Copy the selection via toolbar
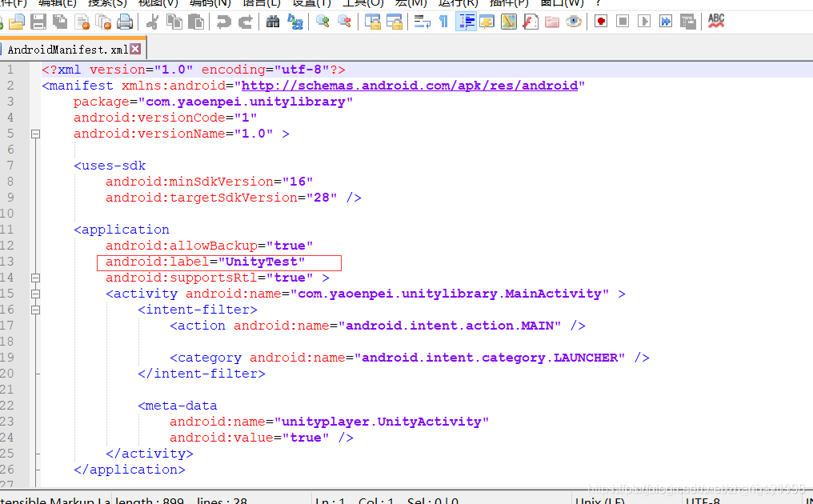Screen dimensions: 813x504 [x=174, y=22]
